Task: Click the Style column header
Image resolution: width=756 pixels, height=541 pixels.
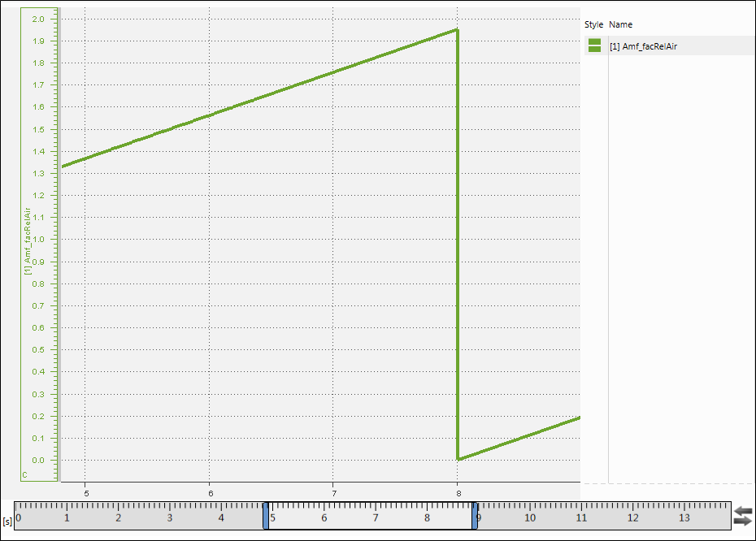Action: (x=593, y=24)
